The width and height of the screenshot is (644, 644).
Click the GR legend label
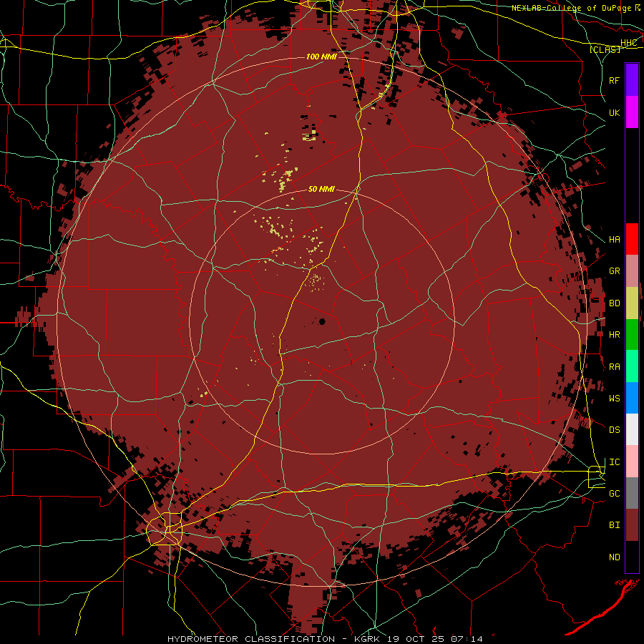(614, 271)
